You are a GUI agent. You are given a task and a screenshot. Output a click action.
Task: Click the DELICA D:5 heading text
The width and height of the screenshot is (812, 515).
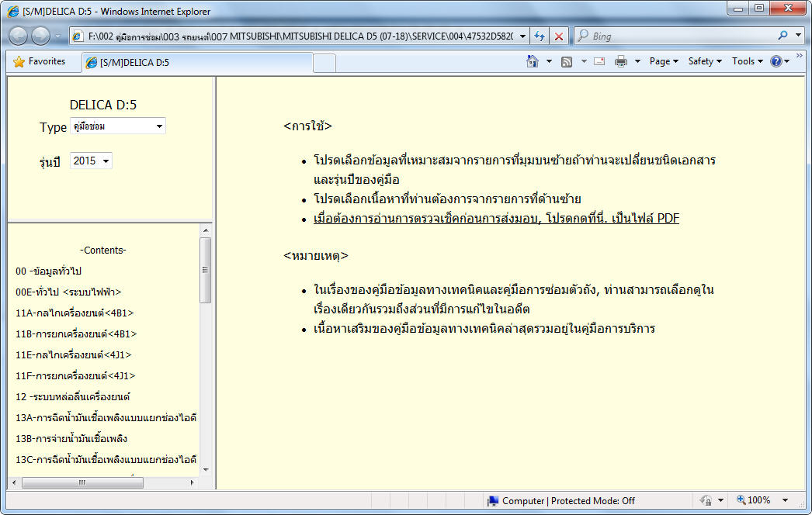103,105
